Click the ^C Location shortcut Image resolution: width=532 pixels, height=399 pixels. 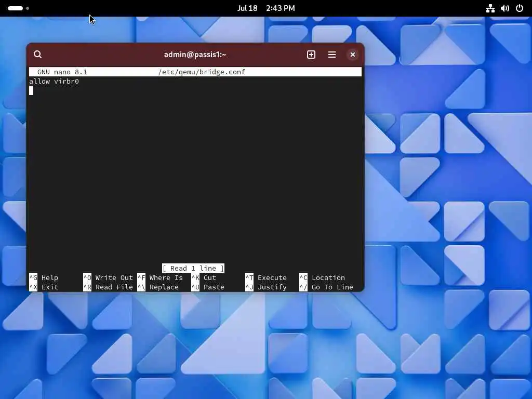click(x=322, y=277)
